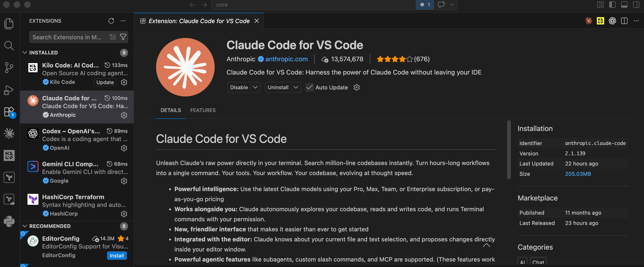This screenshot has width=644, height=267.
Task: Open Python view in activity bar
Action: (9, 221)
